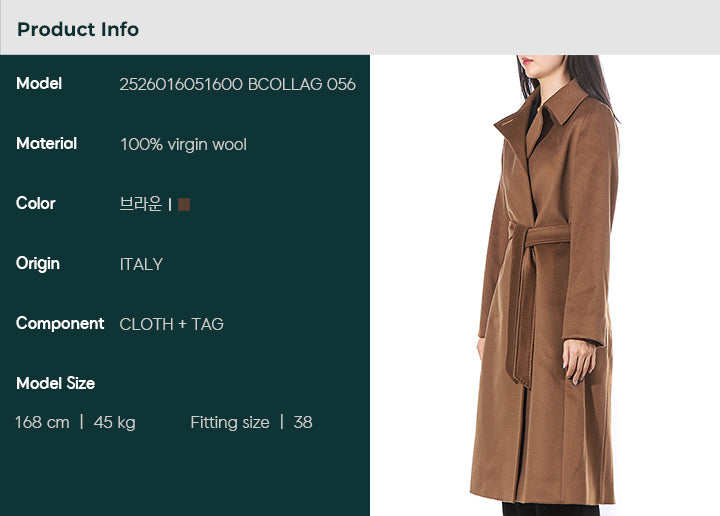Click the Model Size heading
This screenshot has height=516, width=720.
[56, 383]
